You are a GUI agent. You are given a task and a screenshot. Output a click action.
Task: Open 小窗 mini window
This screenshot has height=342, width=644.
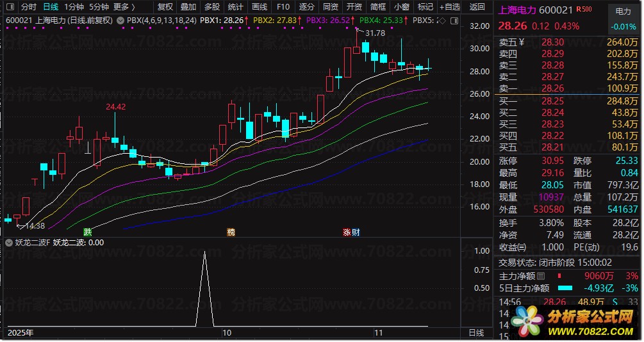[401, 7]
